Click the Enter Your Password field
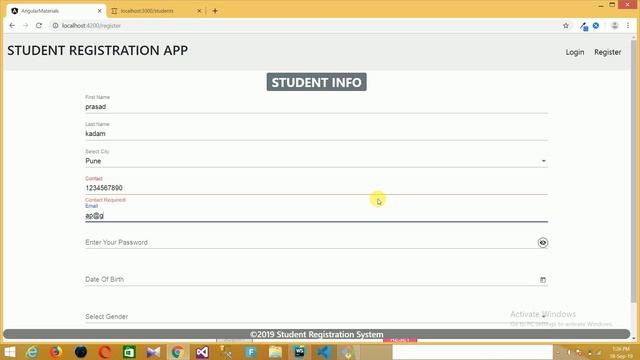This screenshot has height=360, width=640. click(x=310, y=242)
